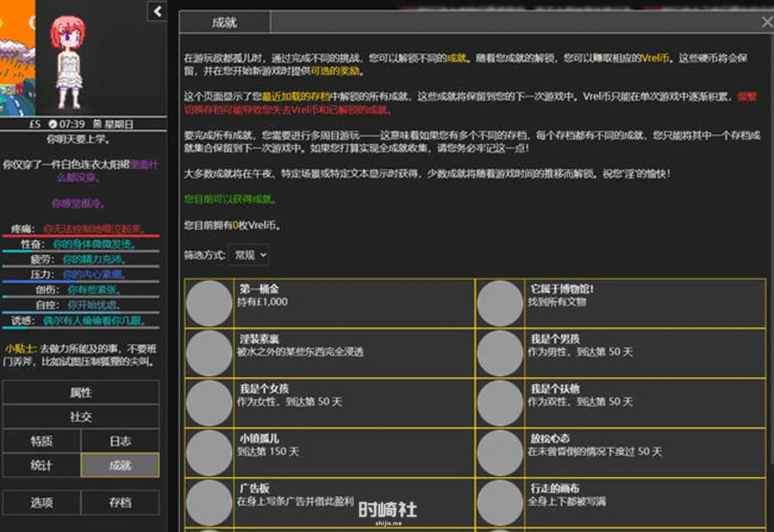The width and height of the screenshot is (774, 532).
Task: Click the 行走的画布 achievement icon
Action: point(500,502)
